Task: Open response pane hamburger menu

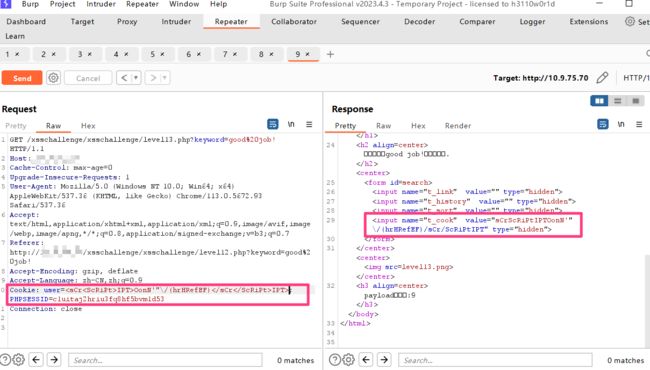Action: (639, 124)
